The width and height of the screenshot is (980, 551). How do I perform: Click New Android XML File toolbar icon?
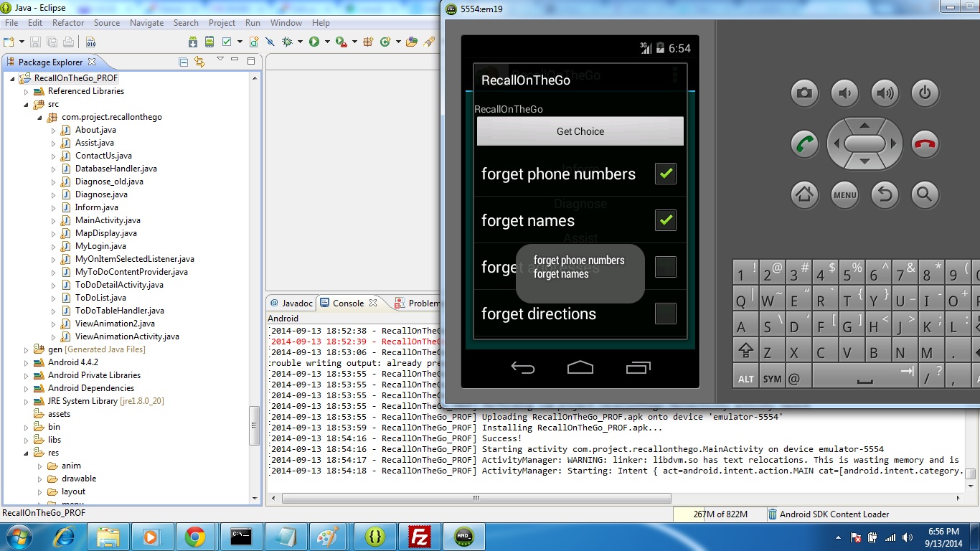coord(254,42)
